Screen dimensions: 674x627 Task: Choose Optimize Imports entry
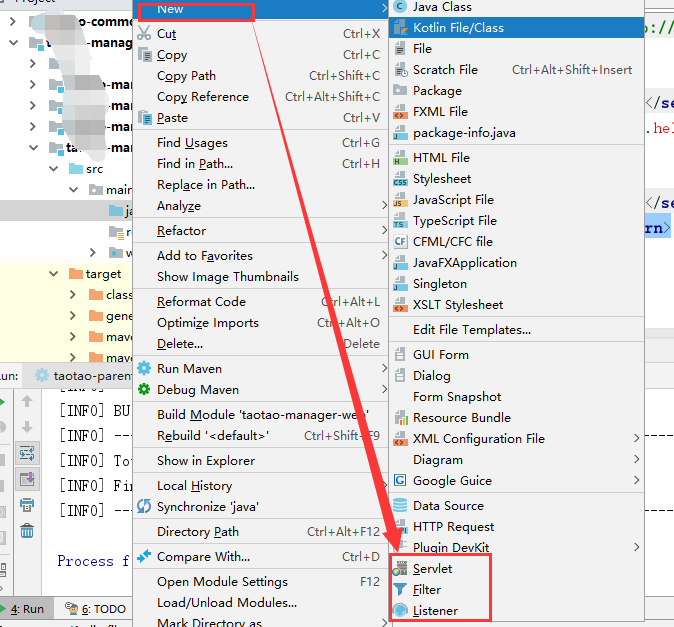click(260, 323)
